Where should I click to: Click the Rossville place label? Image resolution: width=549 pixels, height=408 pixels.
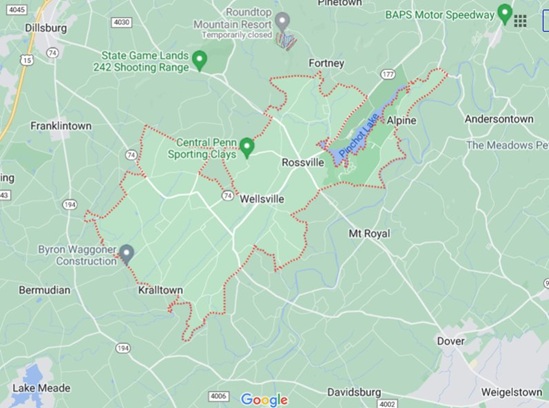tap(303, 162)
